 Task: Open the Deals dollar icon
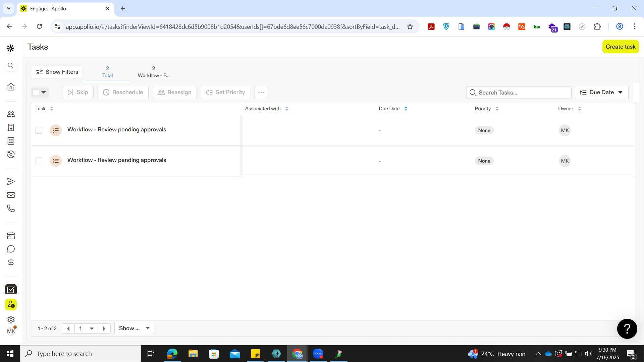11,262
